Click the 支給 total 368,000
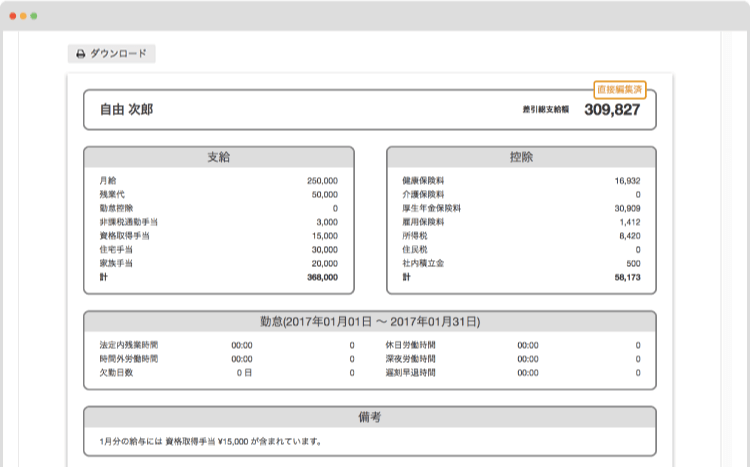The image size is (750, 467). pos(321,277)
